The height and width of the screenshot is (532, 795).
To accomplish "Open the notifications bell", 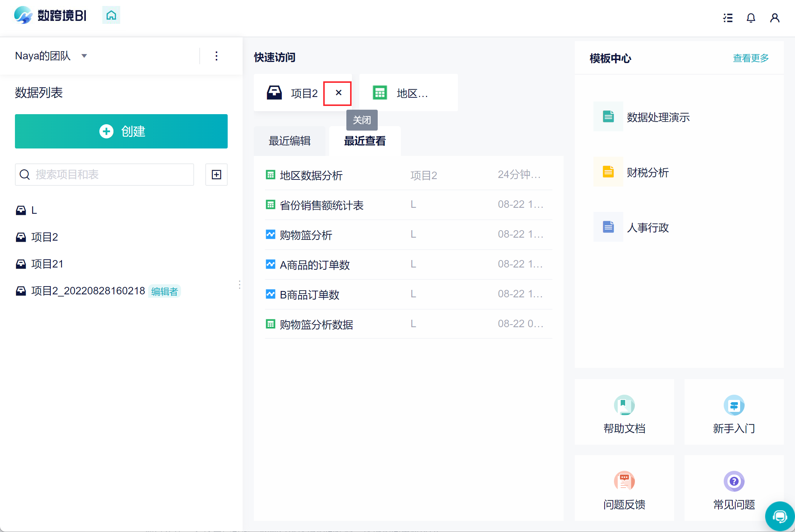I will [x=751, y=18].
